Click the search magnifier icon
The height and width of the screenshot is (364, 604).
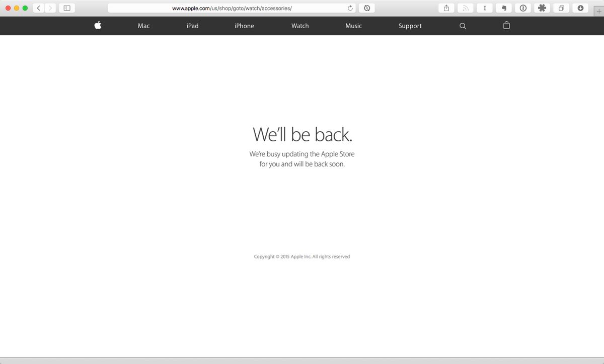(x=463, y=26)
